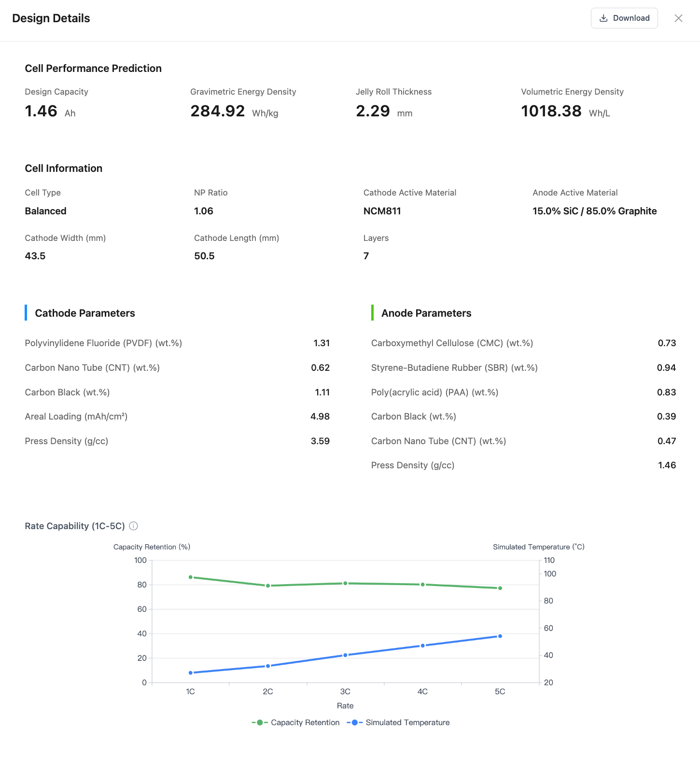Click the Download button
The image size is (700, 757).
[624, 18]
